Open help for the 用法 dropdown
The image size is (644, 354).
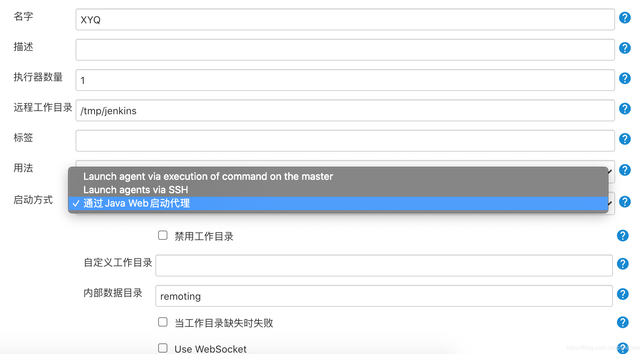click(x=625, y=170)
